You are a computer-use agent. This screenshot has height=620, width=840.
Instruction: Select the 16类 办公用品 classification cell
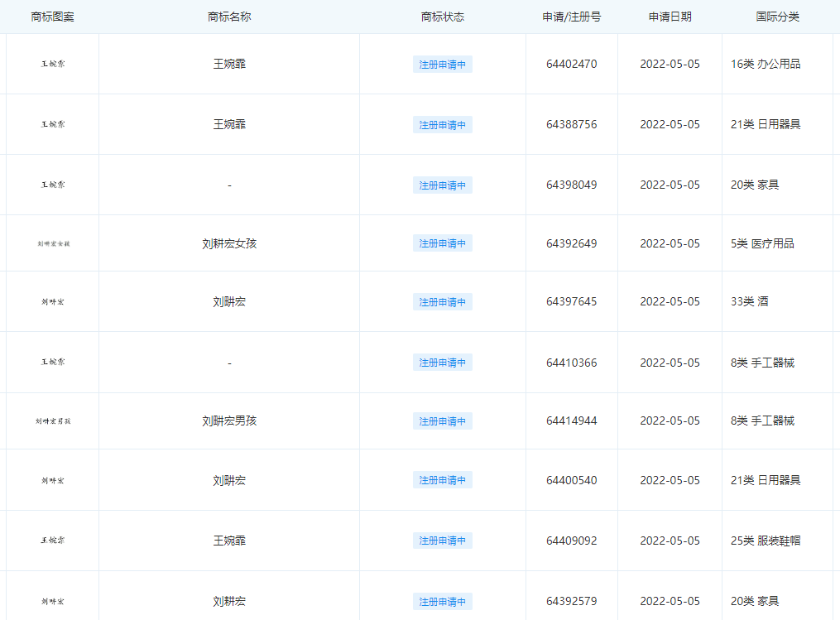[x=766, y=64]
